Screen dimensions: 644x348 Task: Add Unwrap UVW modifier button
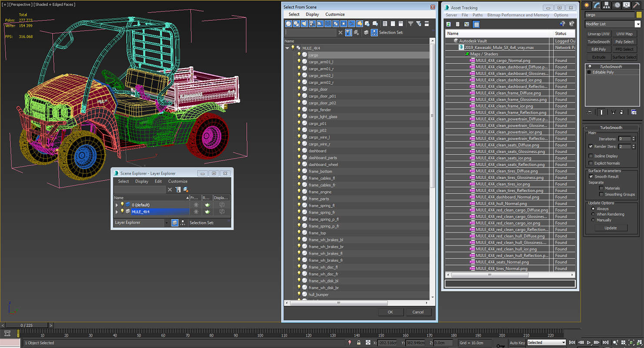point(599,34)
